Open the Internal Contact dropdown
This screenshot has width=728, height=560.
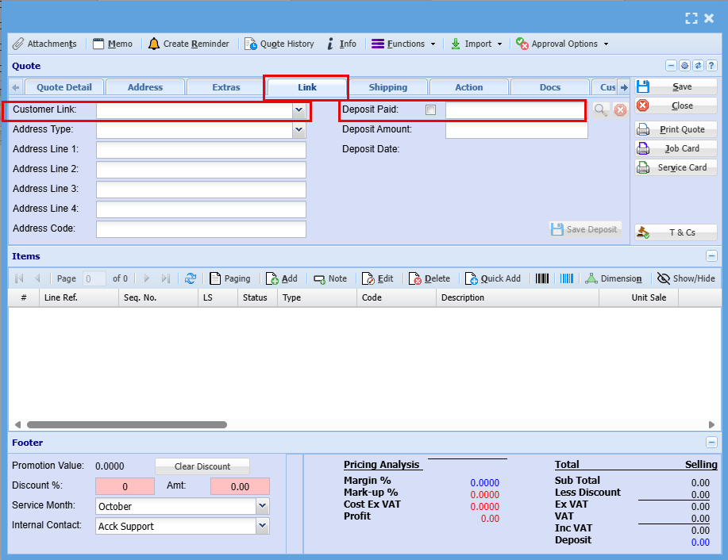263,526
